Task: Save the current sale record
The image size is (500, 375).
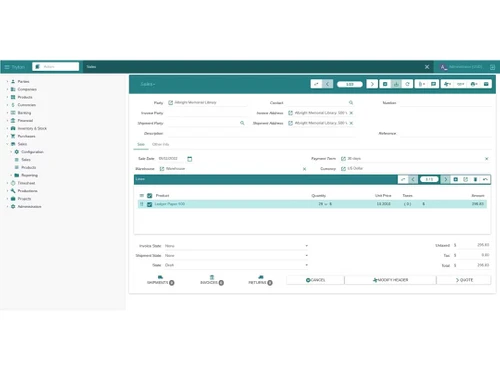Action: point(396,84)
